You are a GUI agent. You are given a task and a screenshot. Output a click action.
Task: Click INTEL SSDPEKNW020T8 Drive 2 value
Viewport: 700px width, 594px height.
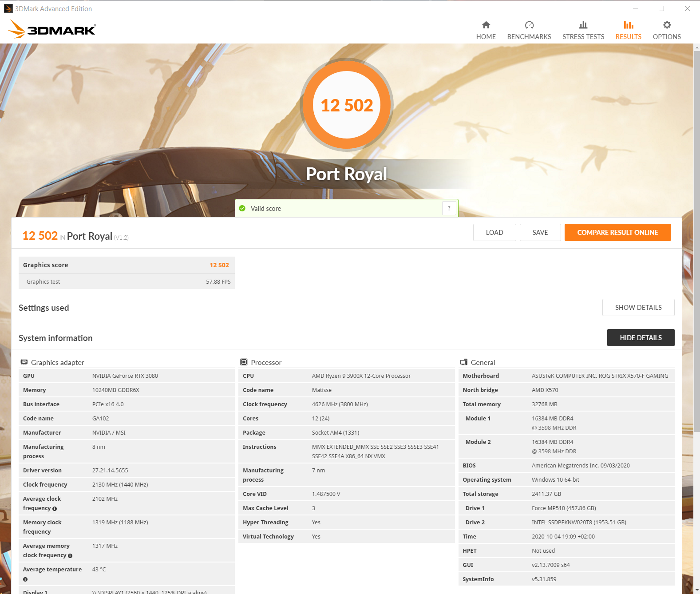(x=579, y=522)
